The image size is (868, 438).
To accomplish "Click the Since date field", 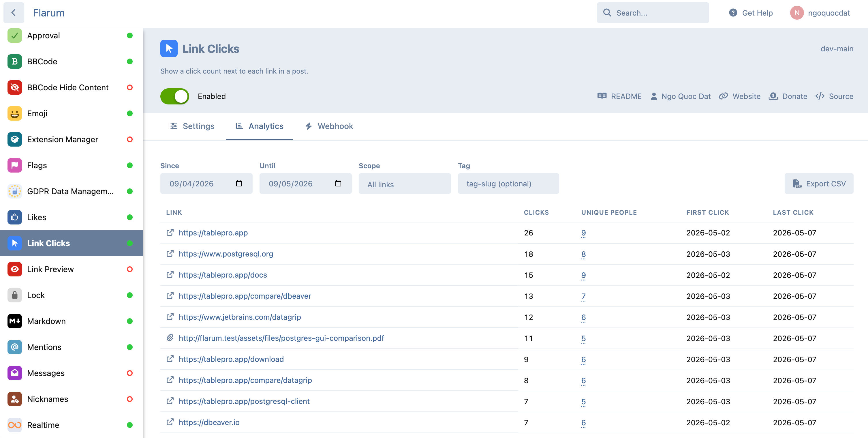I will click(206, 184).
